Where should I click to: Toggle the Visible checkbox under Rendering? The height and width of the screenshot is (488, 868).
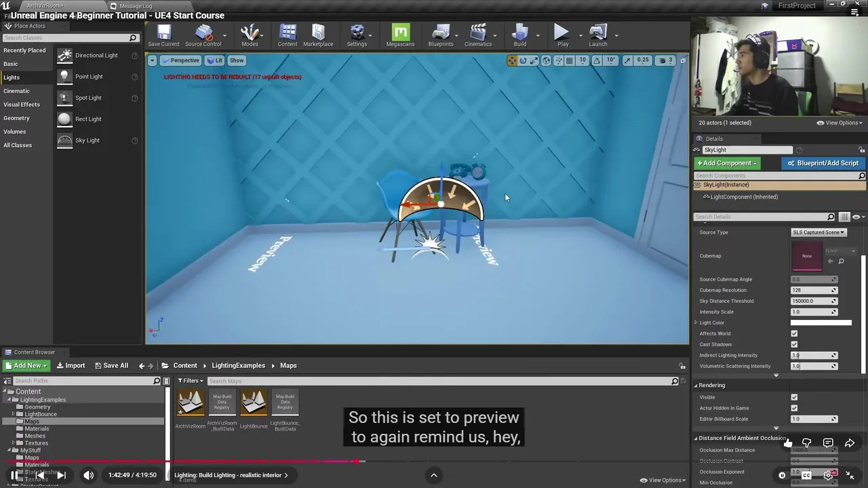(794, 397)
